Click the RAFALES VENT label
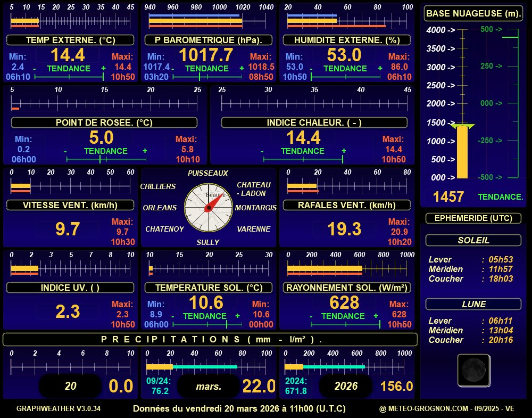532x418 pixels. tap(347, 205)
